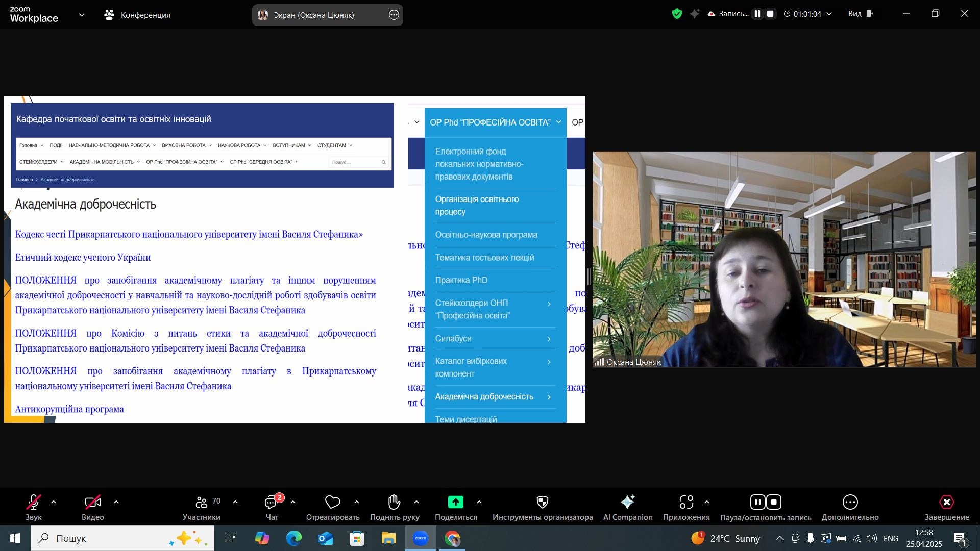Click Завершение end meeting button
Viewport: 980px width, 551px height.
[947, 508]
